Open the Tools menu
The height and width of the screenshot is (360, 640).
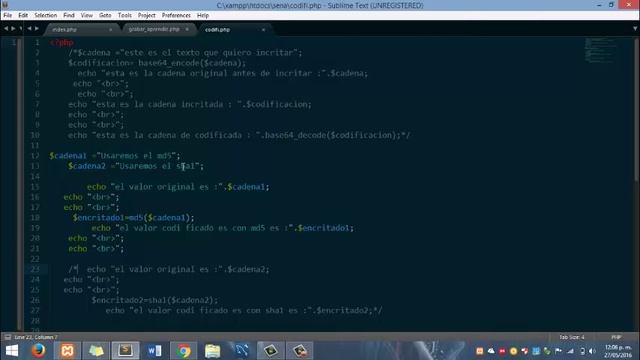(124, 15)
